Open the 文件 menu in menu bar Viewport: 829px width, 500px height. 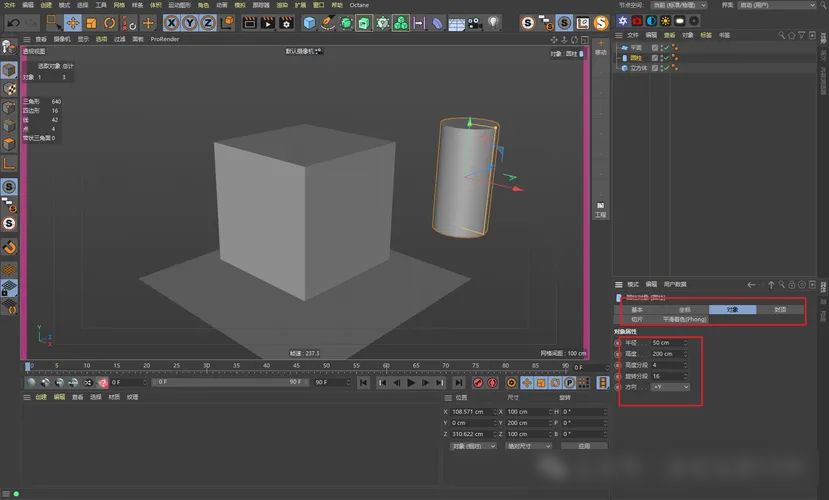[10, 5]
